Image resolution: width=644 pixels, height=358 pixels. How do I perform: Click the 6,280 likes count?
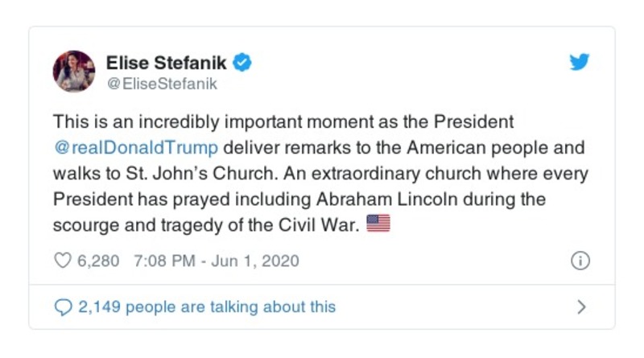(97, 261)
